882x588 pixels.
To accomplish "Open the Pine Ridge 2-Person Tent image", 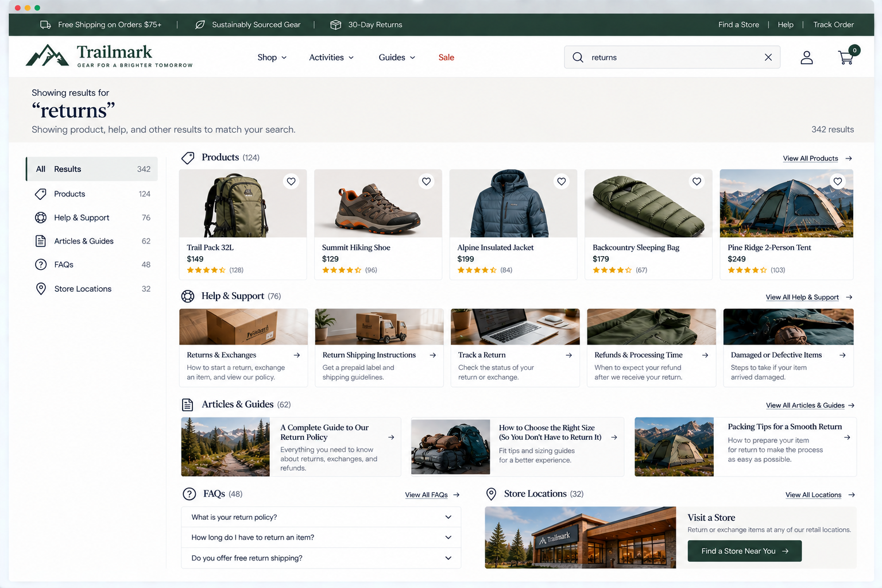I will click(786, 203).
